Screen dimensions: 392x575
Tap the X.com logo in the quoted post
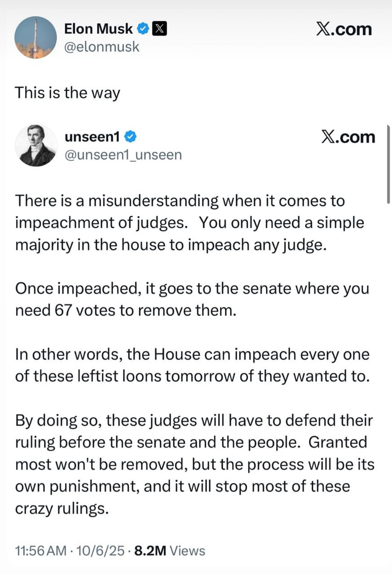point(348,137)
